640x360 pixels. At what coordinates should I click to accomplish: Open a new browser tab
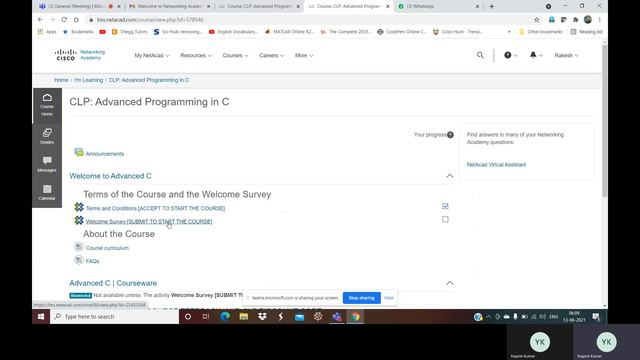(x=491, y=7)
